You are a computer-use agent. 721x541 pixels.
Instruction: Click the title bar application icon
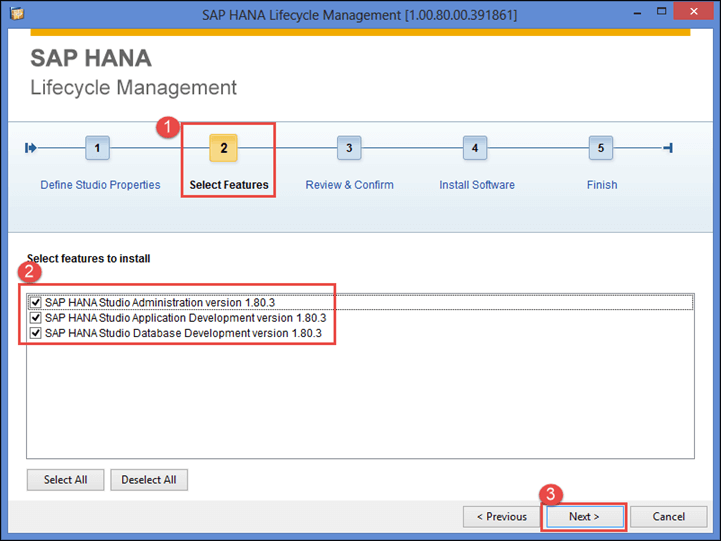[15, 13]
